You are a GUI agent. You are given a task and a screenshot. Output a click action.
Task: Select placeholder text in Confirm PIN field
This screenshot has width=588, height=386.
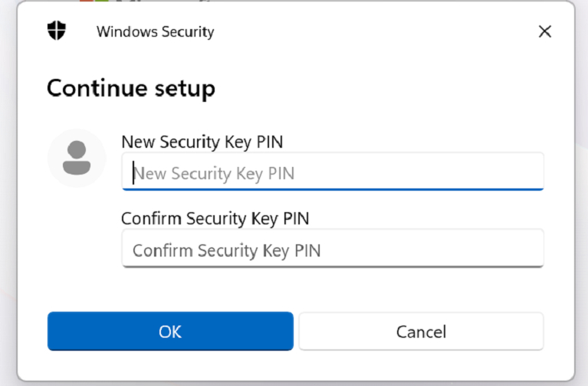226,250
